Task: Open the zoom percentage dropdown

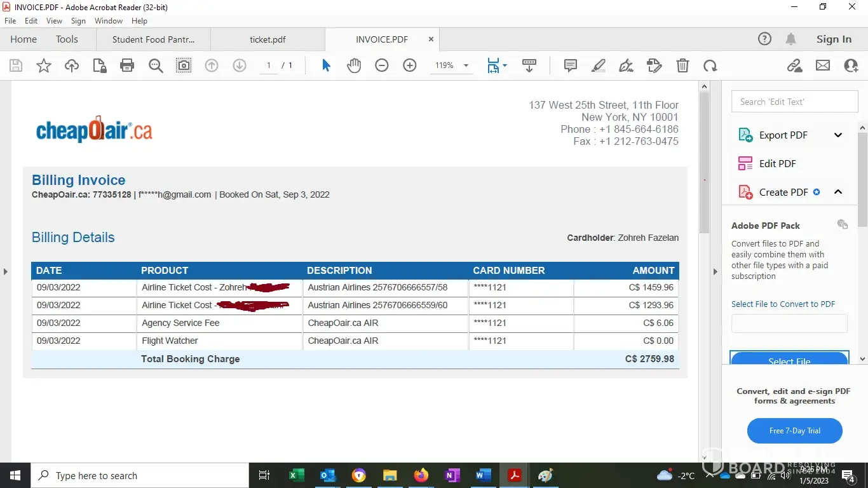Action: [x=466, y=65]
